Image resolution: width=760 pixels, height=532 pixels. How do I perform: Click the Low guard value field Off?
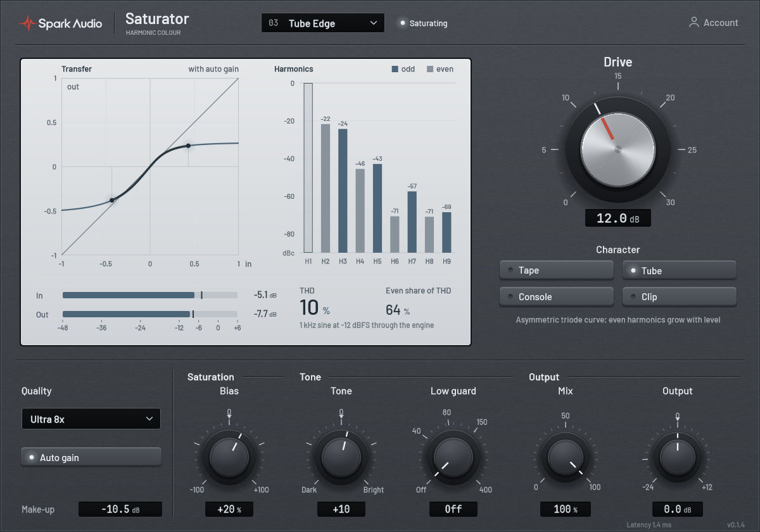pos(453,509)
